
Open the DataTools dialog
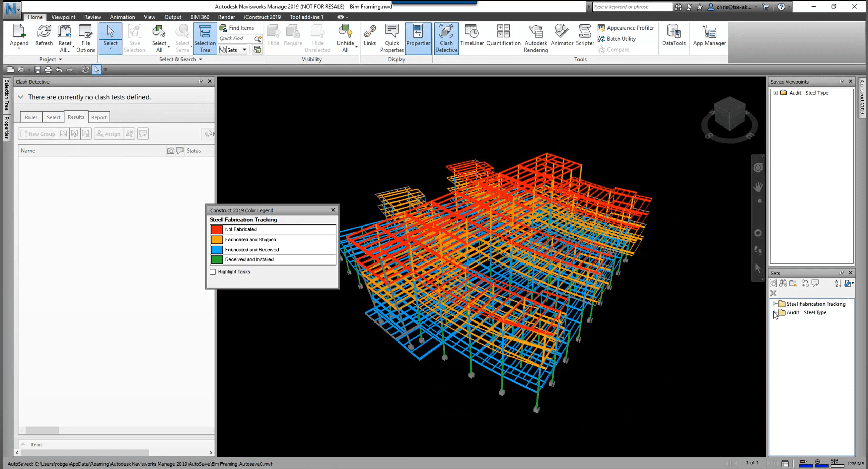click(674, 36)
